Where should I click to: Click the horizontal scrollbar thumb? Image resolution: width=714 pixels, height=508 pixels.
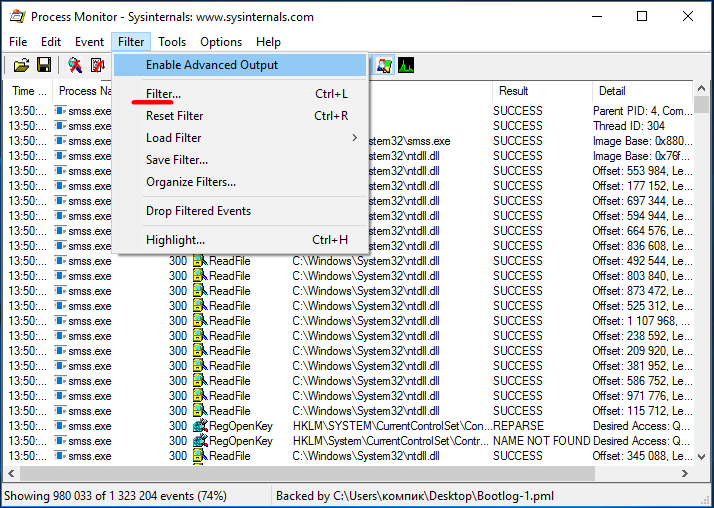tap(307, 473)
